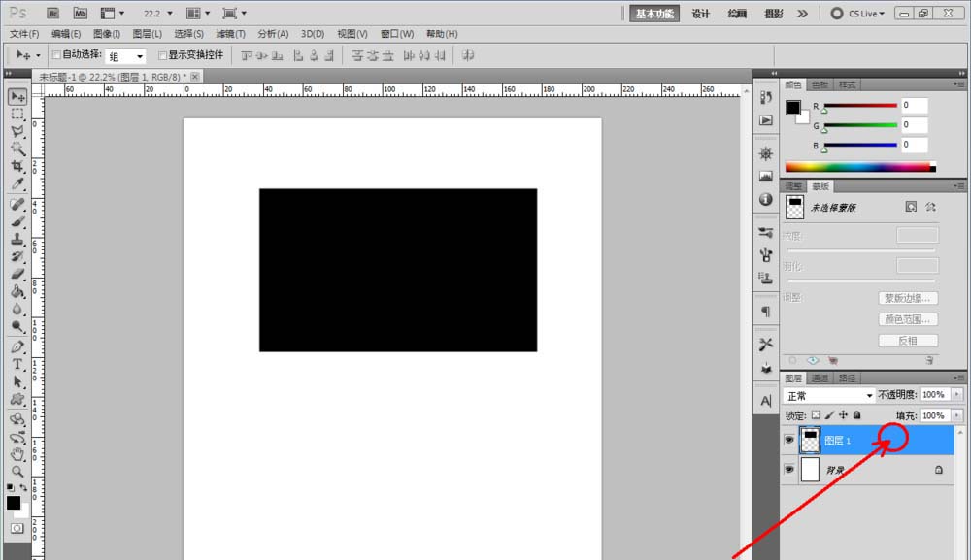Select the Move tool in toolbox

click(17, 96)
